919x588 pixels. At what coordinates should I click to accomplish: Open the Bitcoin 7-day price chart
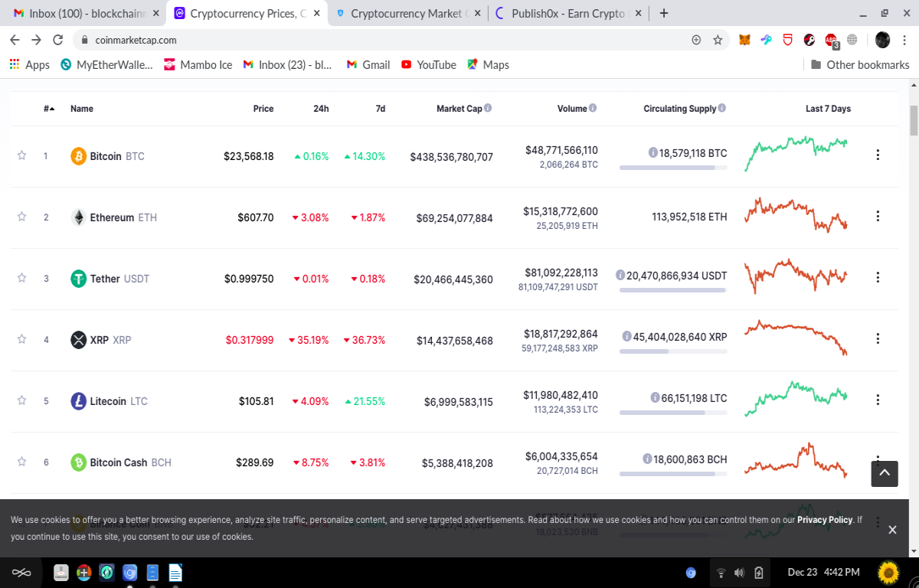(796, 154)
